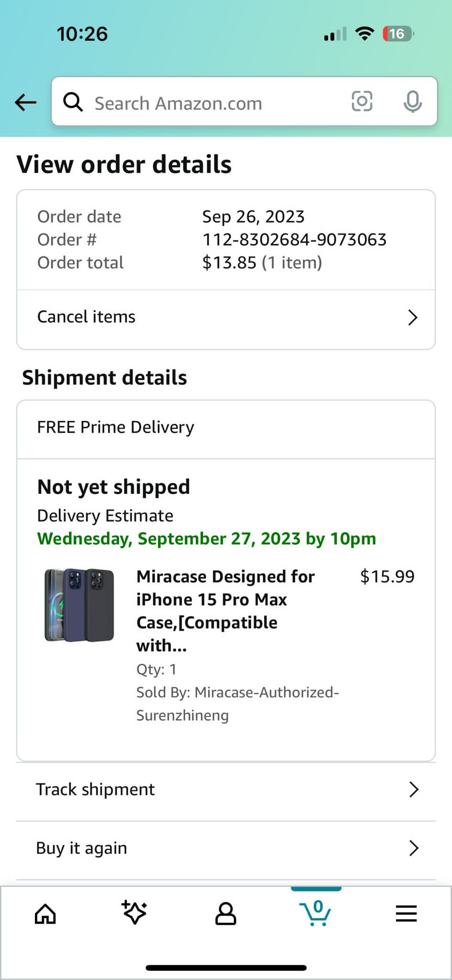
Task: Tap the battery indicator in status bar
Action: (x=398, y=34)
